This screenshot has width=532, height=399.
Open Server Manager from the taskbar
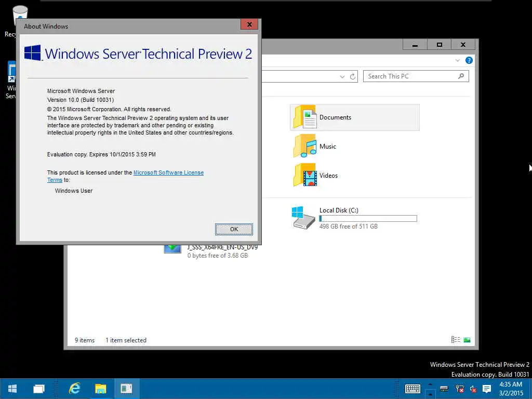126,389
